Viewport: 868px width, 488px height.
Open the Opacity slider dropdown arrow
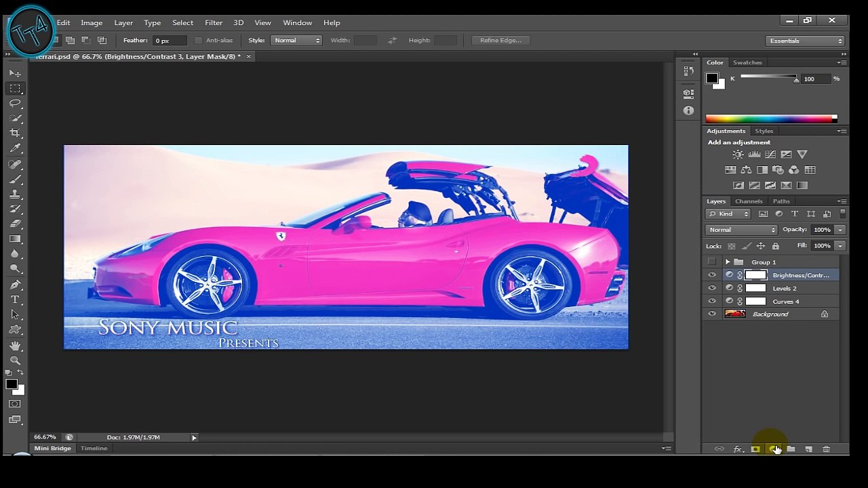click(840, 230)
